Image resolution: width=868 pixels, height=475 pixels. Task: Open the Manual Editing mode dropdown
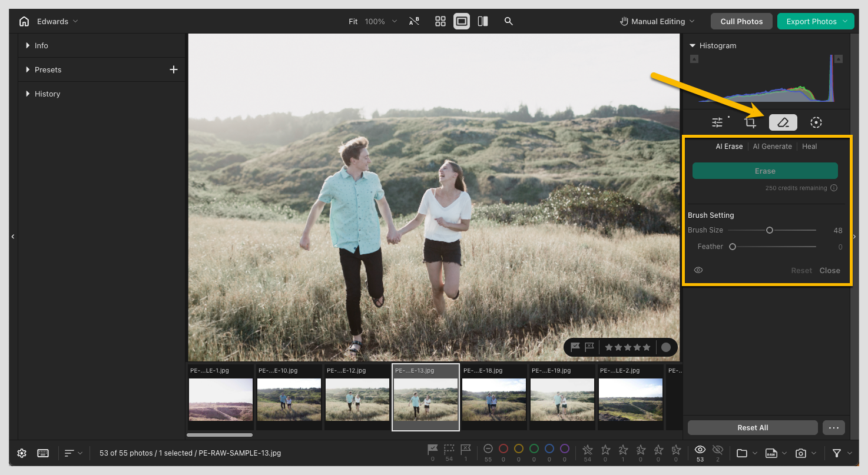coord(657,21)
